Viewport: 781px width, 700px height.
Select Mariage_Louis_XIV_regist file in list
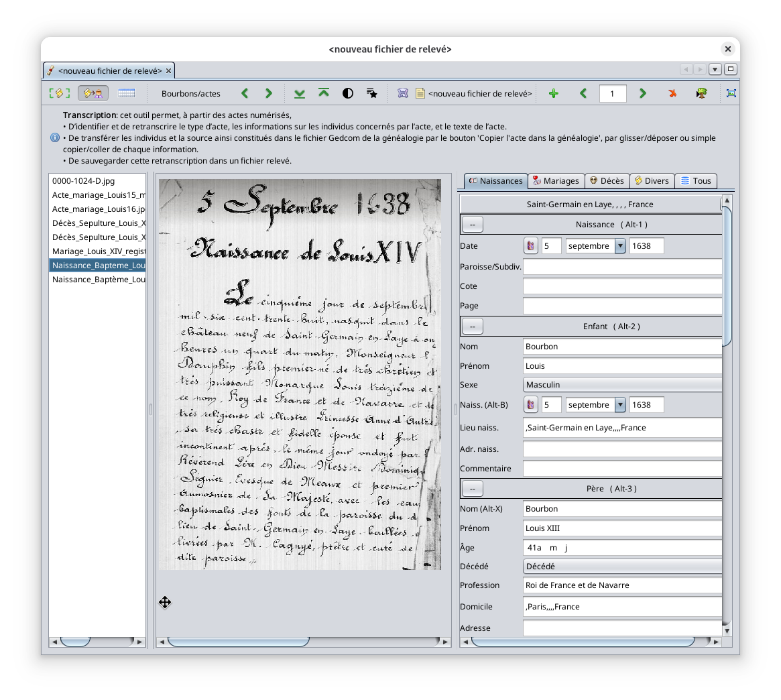pyautogui.click(x=98, y=251)
